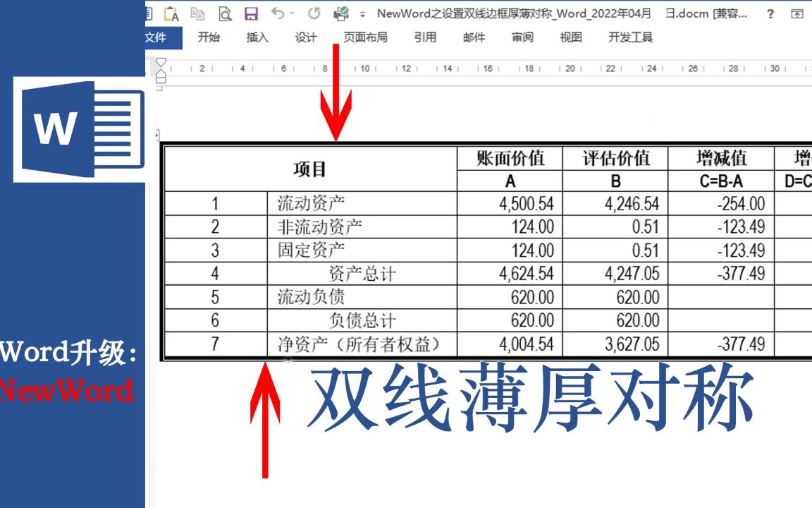812x508 pixels.
Task: Select the Copy icon on the toolbar
Action: (x=198, y=13)
